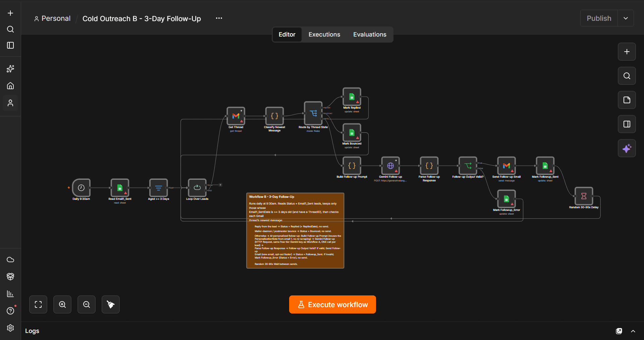Viewport: 644px width, 340px height.
Task: Select the Mark Followup_Sent node
Action: pos(545,166)
